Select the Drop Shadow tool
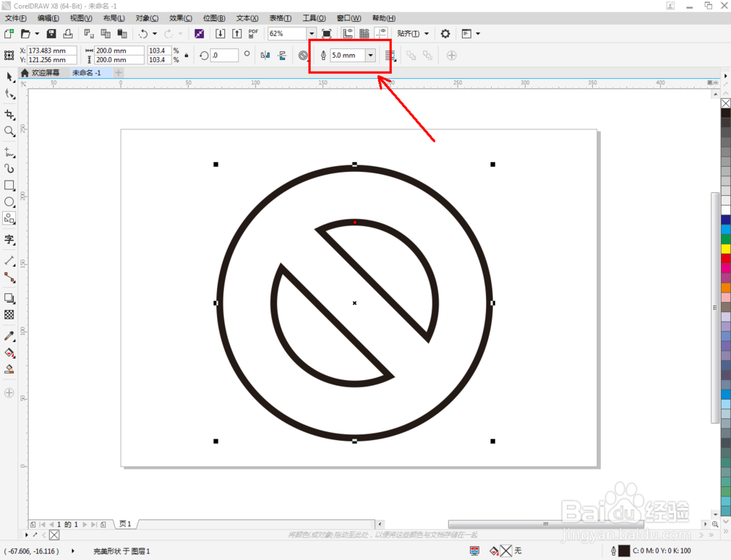 click(x=10, y=298)
